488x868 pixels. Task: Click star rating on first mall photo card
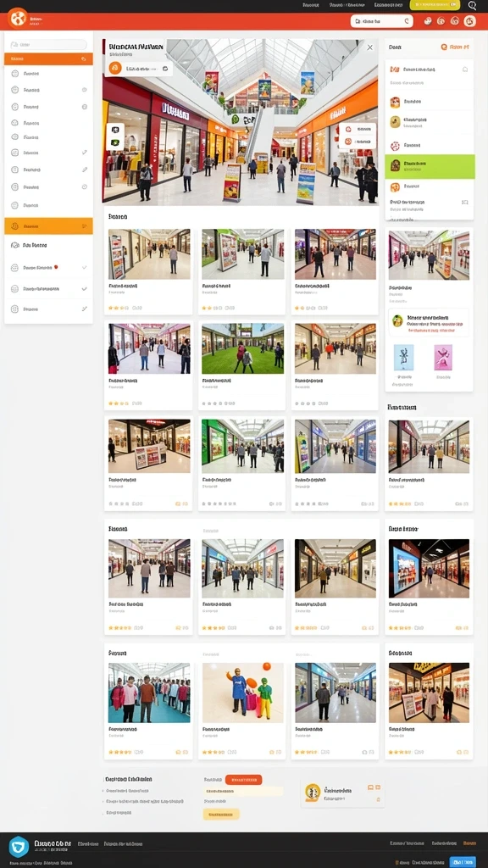coord(118,308)
